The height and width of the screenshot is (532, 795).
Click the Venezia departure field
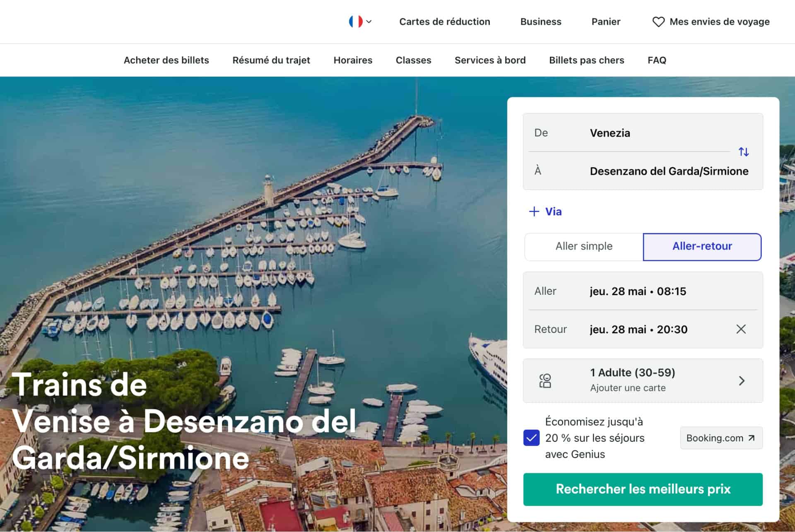coord(609,133)
